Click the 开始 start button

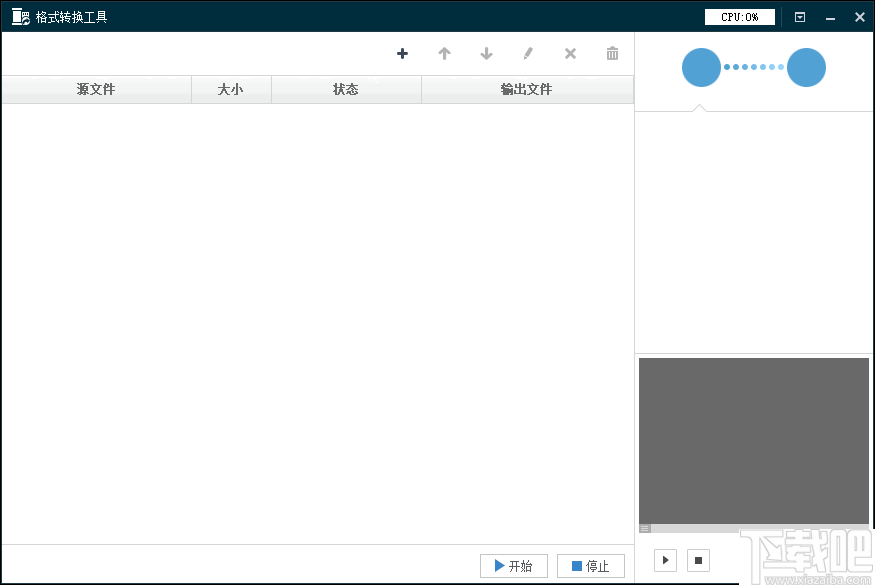514,566
